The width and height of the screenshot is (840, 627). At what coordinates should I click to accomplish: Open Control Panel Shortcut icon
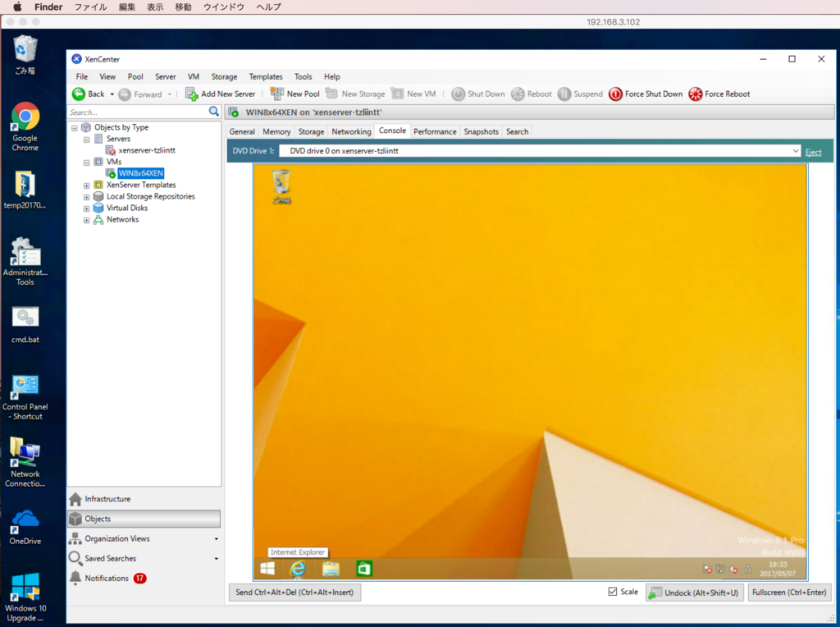(x=25, y=397)
